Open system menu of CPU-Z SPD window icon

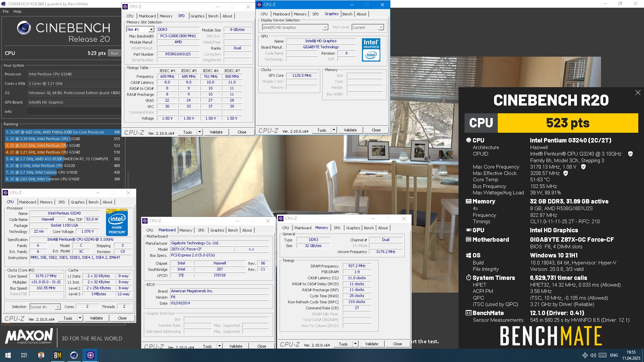click(125, 6)
